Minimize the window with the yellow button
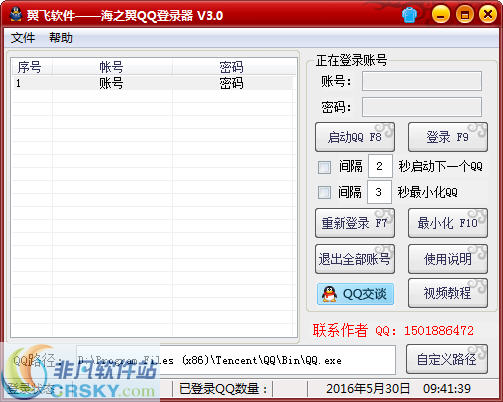This screenshot has height=402, width=503. coord(441,15)
